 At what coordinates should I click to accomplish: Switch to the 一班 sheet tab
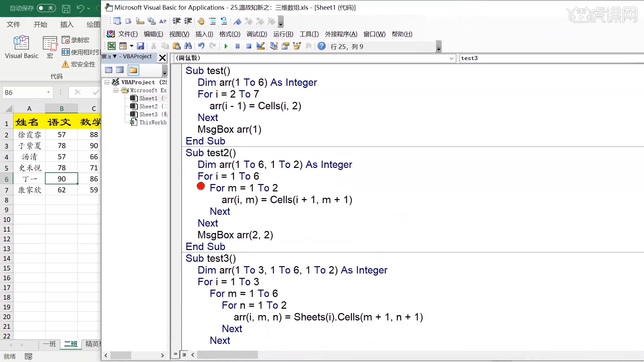point(49,344)
